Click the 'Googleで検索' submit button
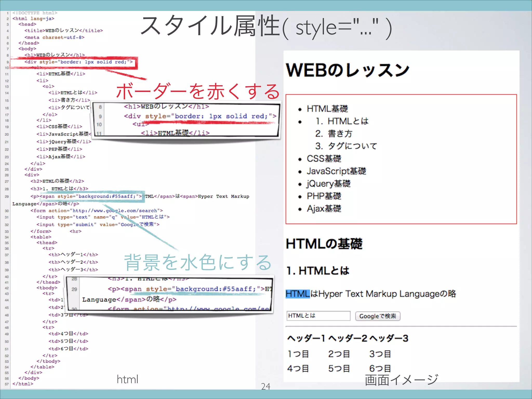Viewport: 532px width, 399px height. coord(378,316)
